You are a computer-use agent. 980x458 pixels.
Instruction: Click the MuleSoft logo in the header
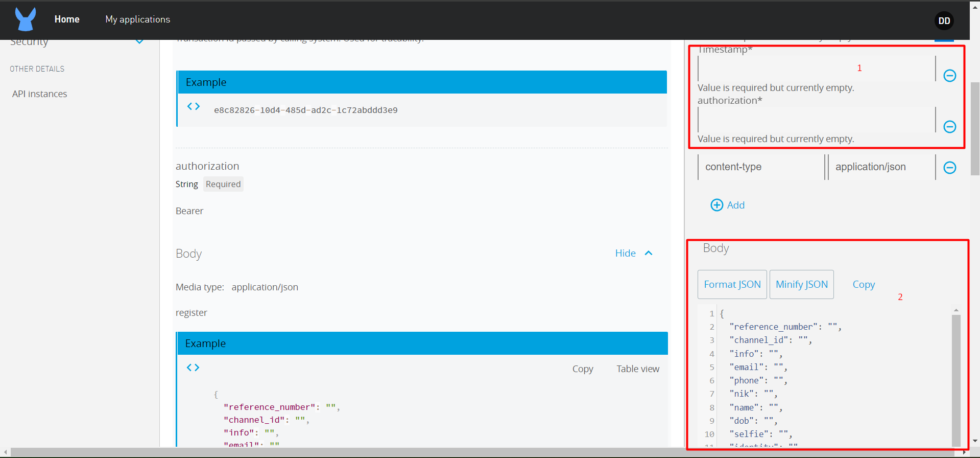point(25,19)
